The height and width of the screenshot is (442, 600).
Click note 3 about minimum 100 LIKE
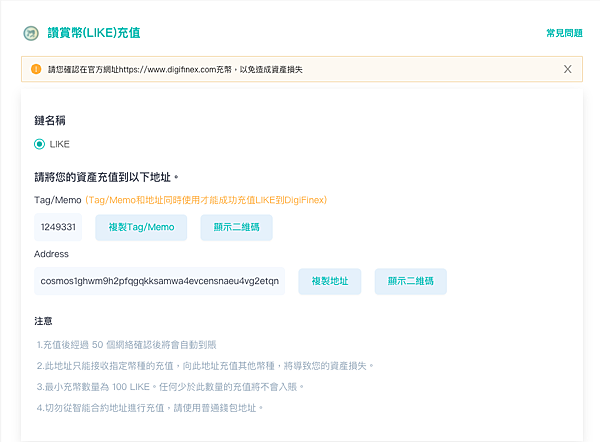click(x=171, y=387)
